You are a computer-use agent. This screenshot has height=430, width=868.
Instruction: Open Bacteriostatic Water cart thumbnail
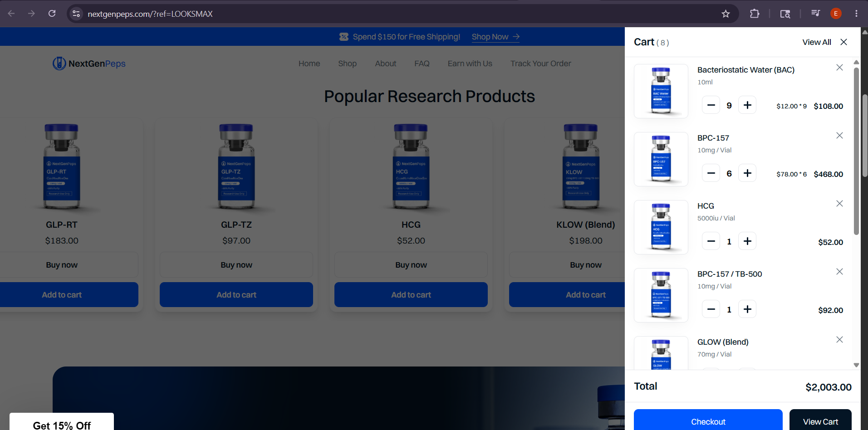[661, 91]
